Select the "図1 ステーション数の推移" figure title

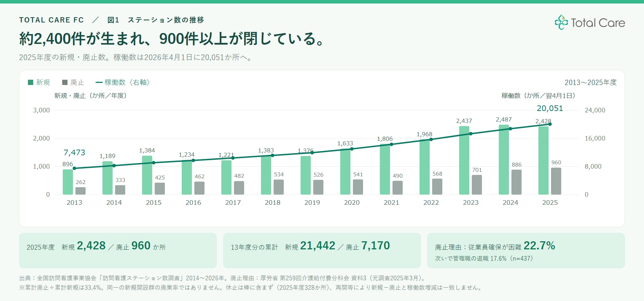tap(156, 20)
